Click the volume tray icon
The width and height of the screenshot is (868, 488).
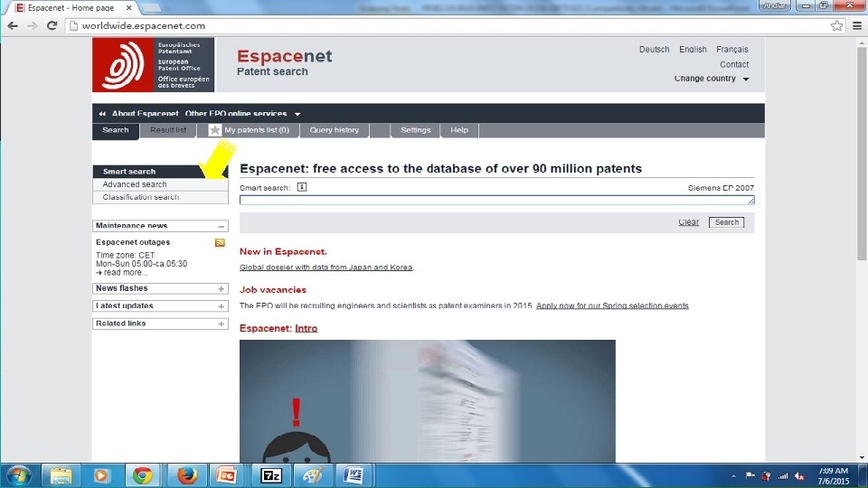(799, 476)
